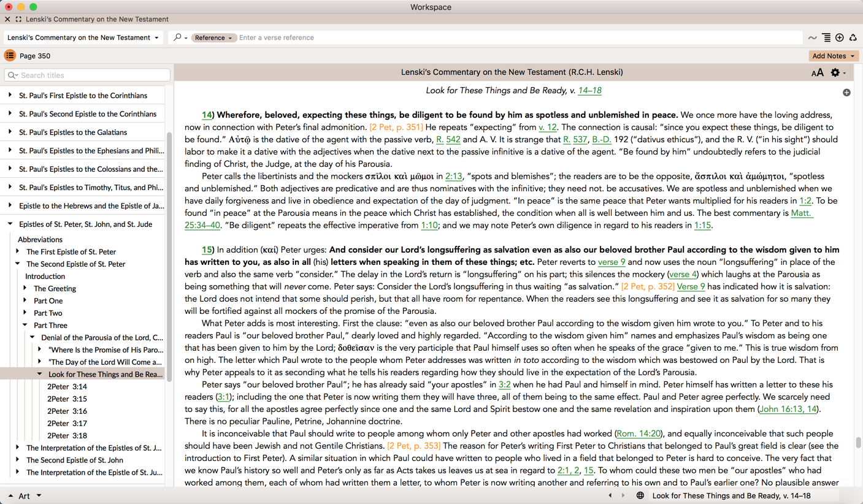Collapse the Part Three node
Screen dimensions: 863x504
[x=25, y=325]
